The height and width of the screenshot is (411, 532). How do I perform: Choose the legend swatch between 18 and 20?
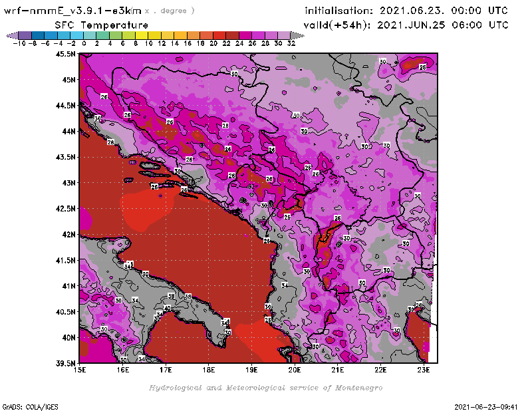click(206, 35)
